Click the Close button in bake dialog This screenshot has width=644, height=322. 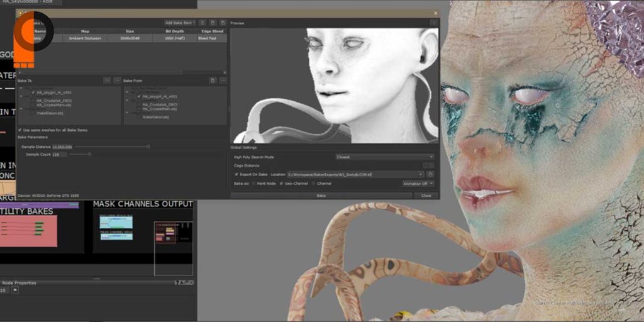coord(426,196)
